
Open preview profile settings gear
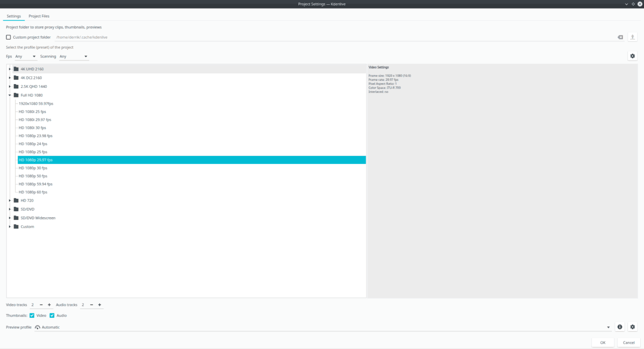click(633, 326)
